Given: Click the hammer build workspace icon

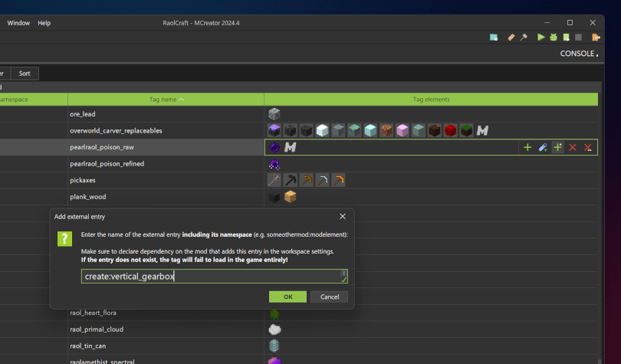Looking at the screenshot, I should pyautogui.click(x=524, y=38).
